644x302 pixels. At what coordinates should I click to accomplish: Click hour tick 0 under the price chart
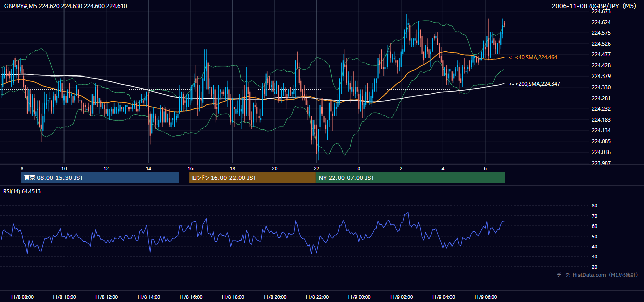point(359,168)
